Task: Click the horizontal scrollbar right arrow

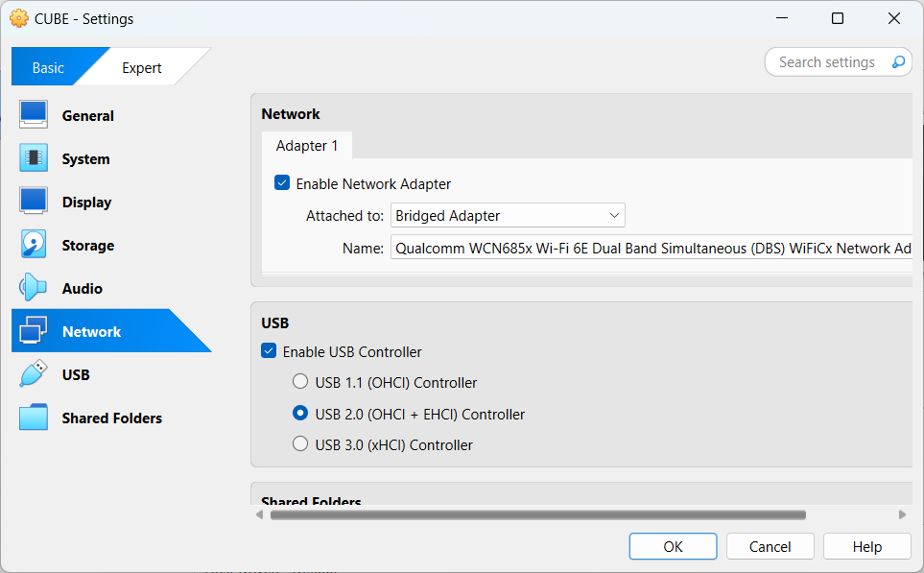Action: tap(902, 515)
